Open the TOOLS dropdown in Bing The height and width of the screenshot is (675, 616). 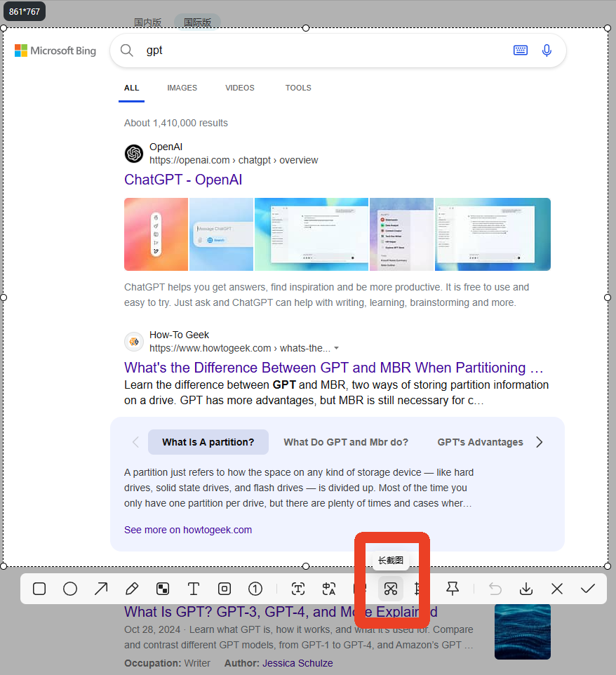coord(298,88)
